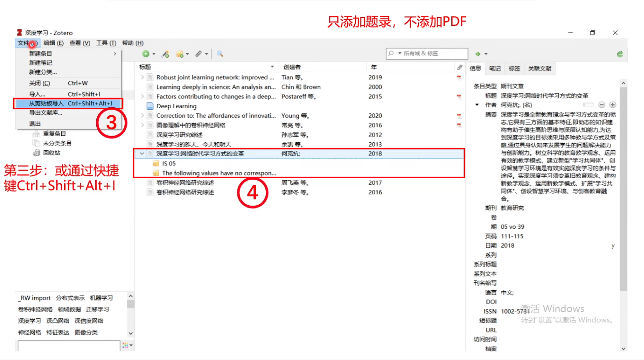Click the folder icon beside IS 05

click(155, 163)
